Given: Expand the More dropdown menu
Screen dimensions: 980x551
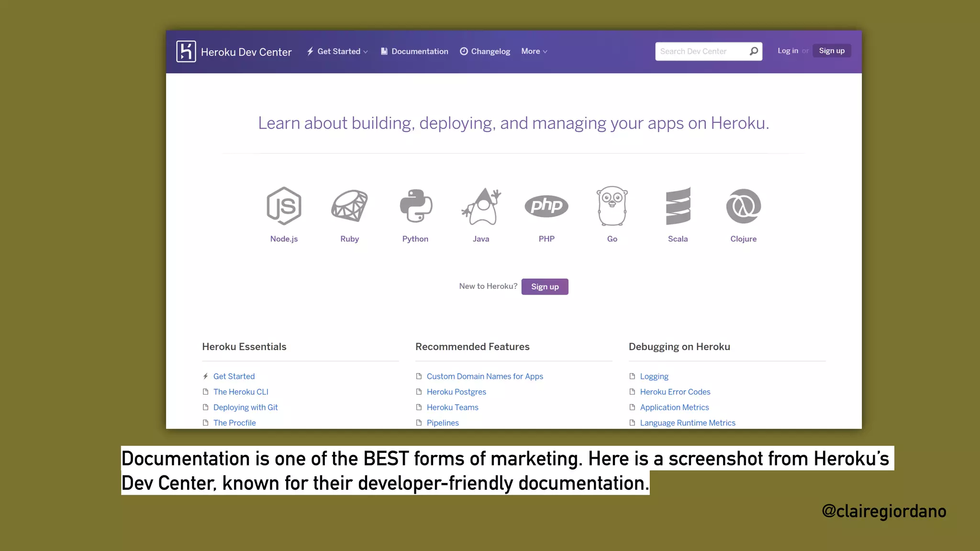Looking at the screenshot, I should [534, 51].
